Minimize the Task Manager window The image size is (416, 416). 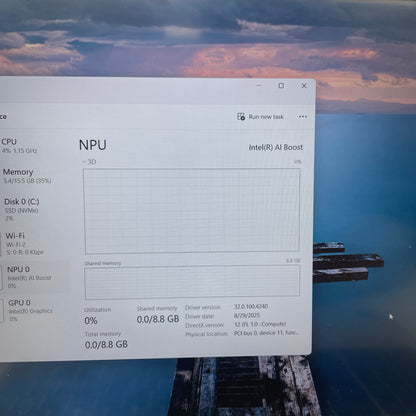(x=258, y=86)
